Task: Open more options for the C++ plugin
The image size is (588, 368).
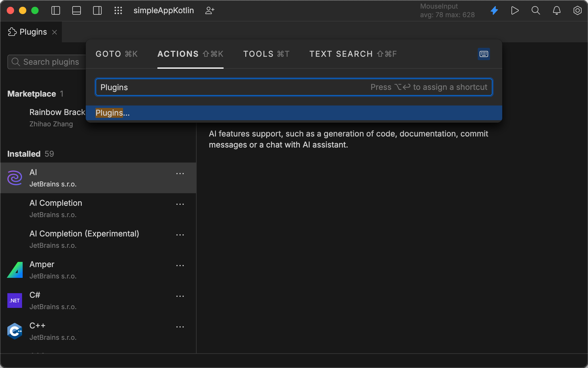Action: [x=180, y=327]
